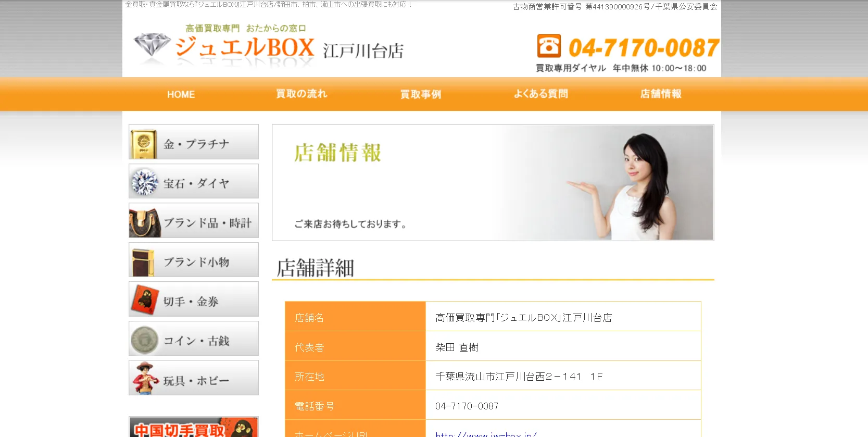Click the 店舗情報 hero banner image
This screenshot has width=868, height=437.
click(x=493, y=182)
